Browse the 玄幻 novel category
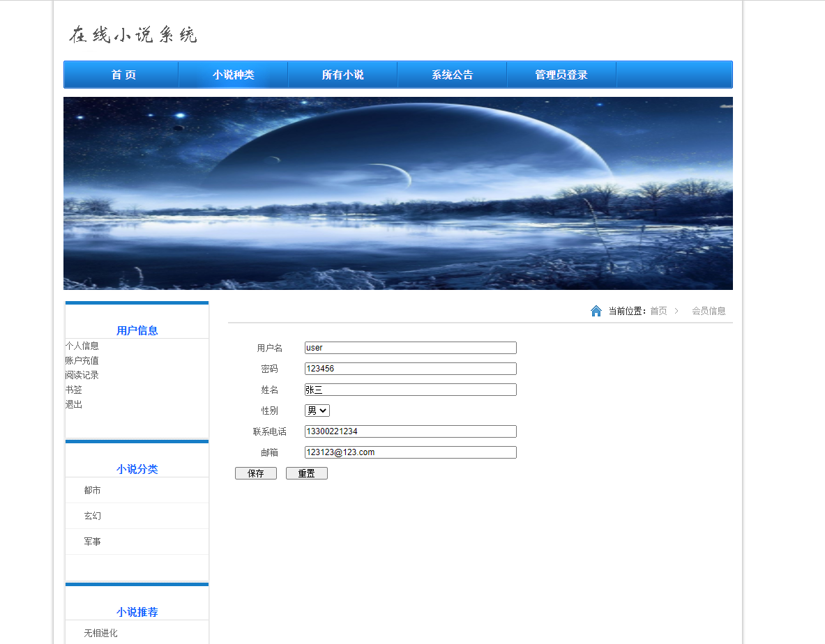825x644 pixels. click(x=91, y=516)
